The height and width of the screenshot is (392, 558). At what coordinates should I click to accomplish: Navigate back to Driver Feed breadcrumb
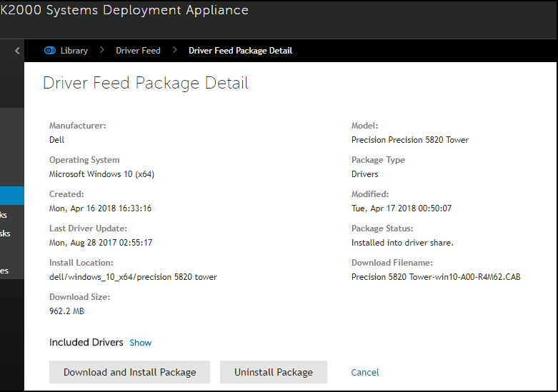[138, 51]
